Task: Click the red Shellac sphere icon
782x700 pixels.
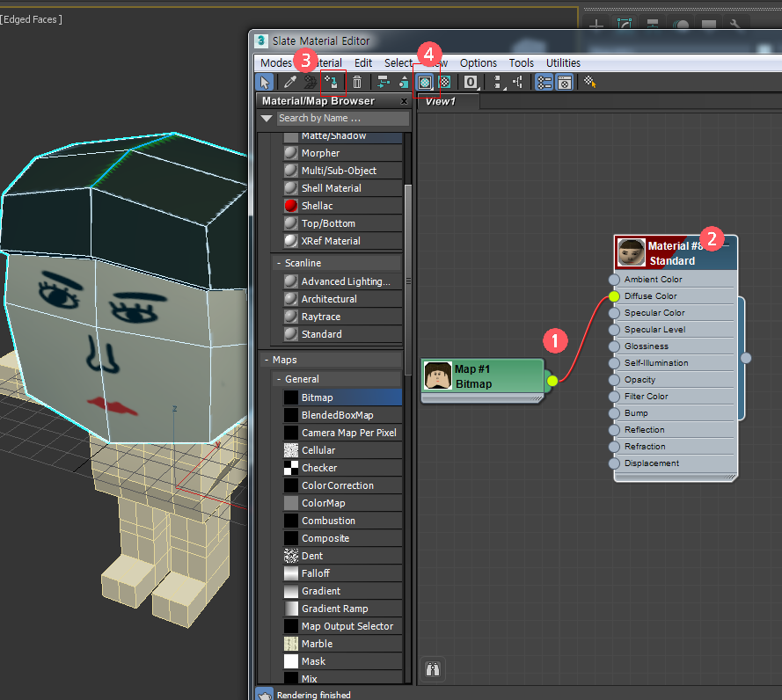Action: click(x=291, y=206)
